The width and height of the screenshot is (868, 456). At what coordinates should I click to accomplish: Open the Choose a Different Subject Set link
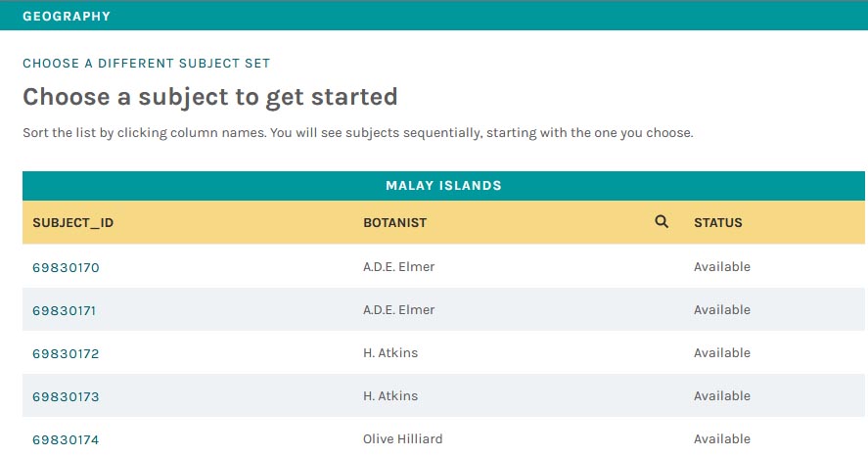coord(146,63)
